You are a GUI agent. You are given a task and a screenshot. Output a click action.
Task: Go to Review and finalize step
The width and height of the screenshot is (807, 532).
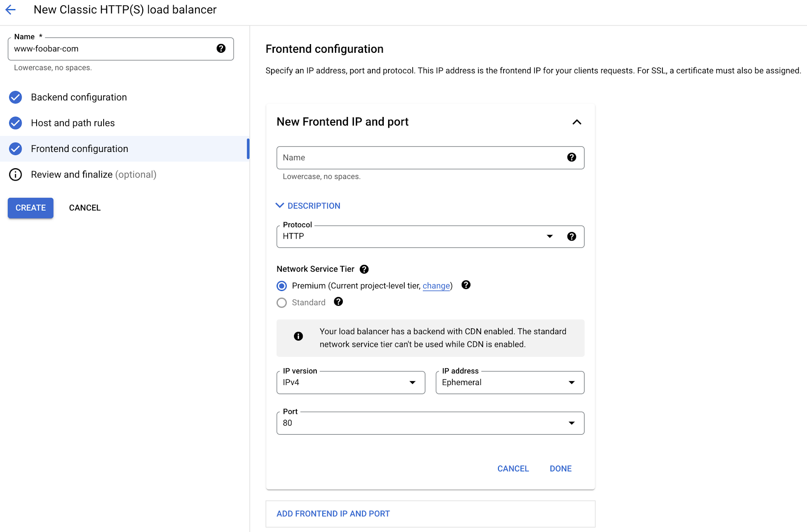(94, 174)
